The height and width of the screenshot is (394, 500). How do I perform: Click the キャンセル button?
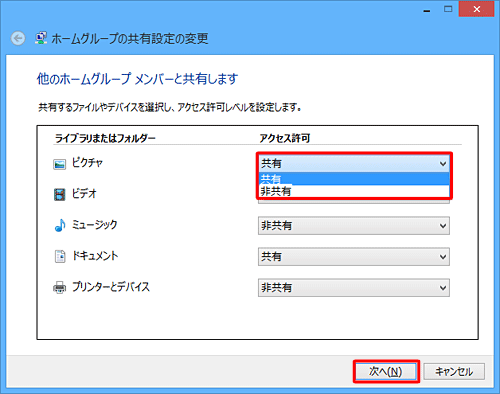point(454,371)
